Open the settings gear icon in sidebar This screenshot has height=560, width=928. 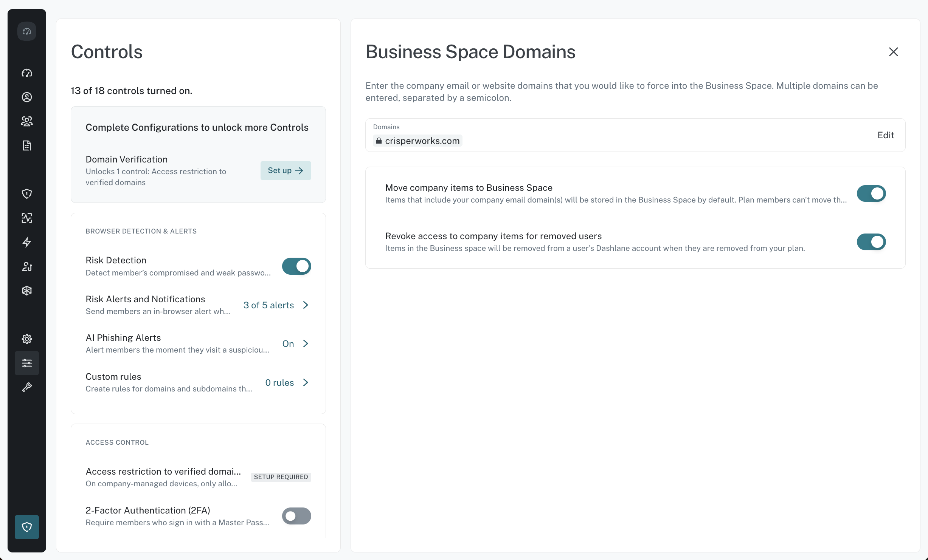coord(27,339)
